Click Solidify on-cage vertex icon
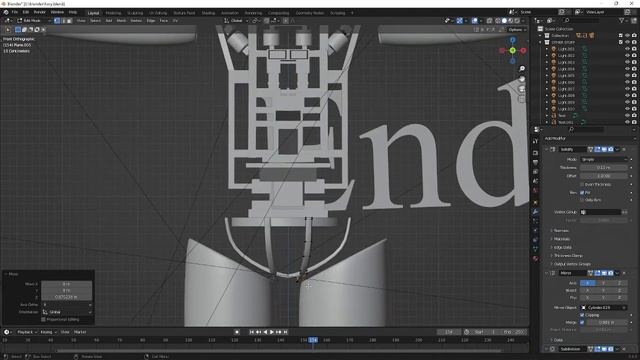This screenshot has width=640, height=360. coord(591,149)
